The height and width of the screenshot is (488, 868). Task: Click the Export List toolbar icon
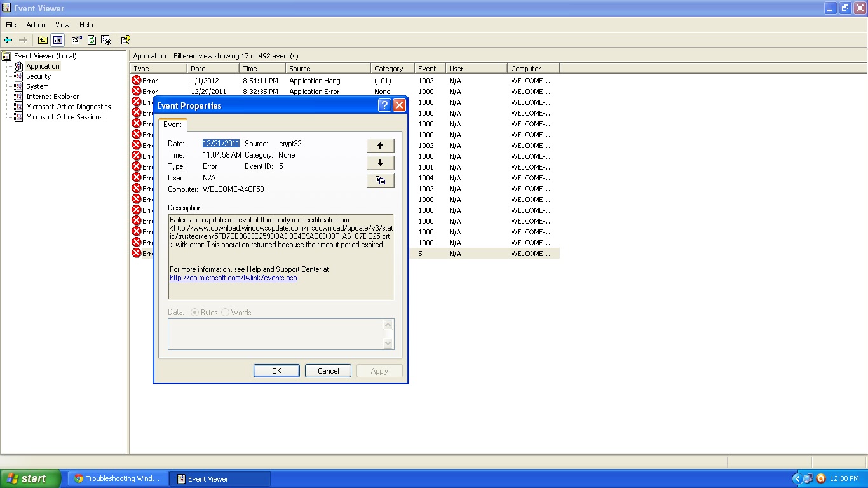[106, 40]
